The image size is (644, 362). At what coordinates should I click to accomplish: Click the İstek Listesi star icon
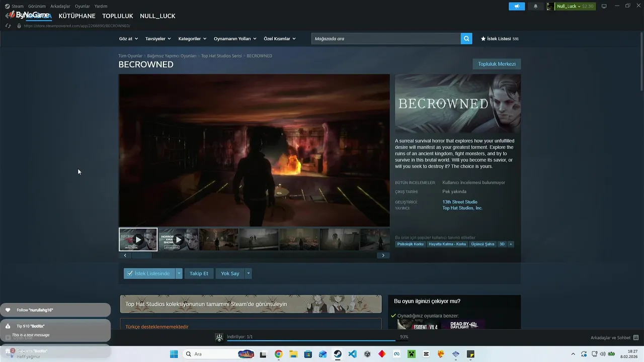point(483,39)
